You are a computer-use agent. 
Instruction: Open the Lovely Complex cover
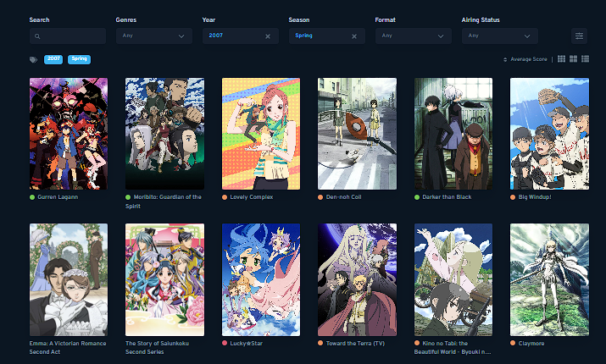(x=261, y=134)
